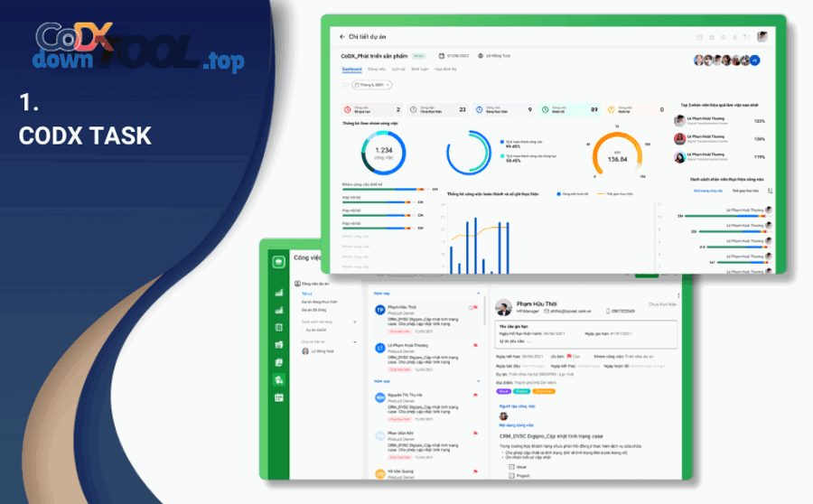This screenshot has height=504, width=813.
Task: Click the blue plus members badge
Action: click(x=754, y=61)
